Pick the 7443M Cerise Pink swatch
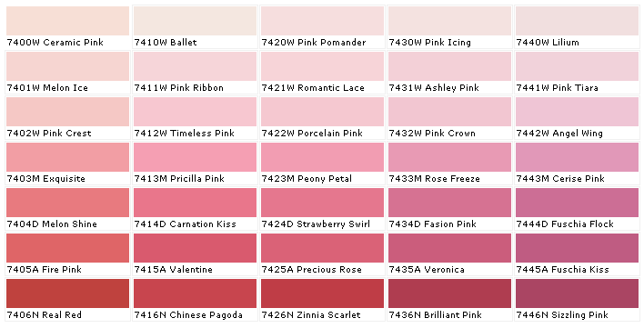This screenshot has width=644, height=328. pos(577,157)
